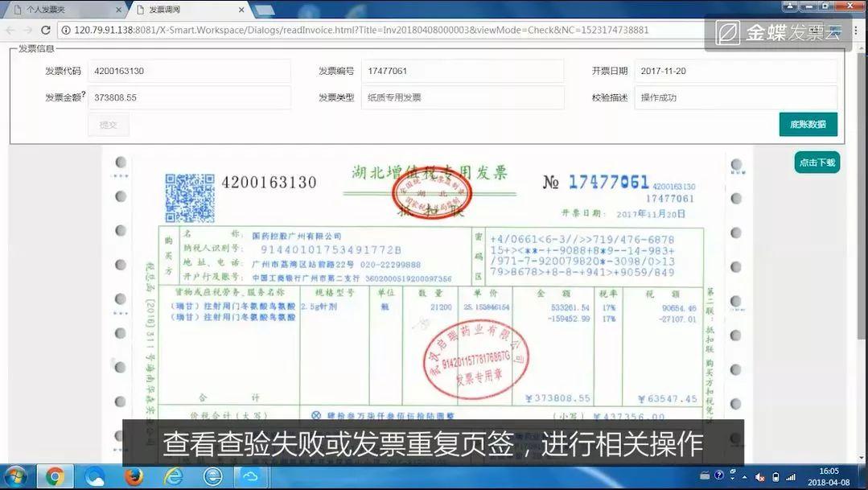This screenshot has width=868, height=490.
Task: Click the network signal bars tray icon
Action: pos(791,476)
